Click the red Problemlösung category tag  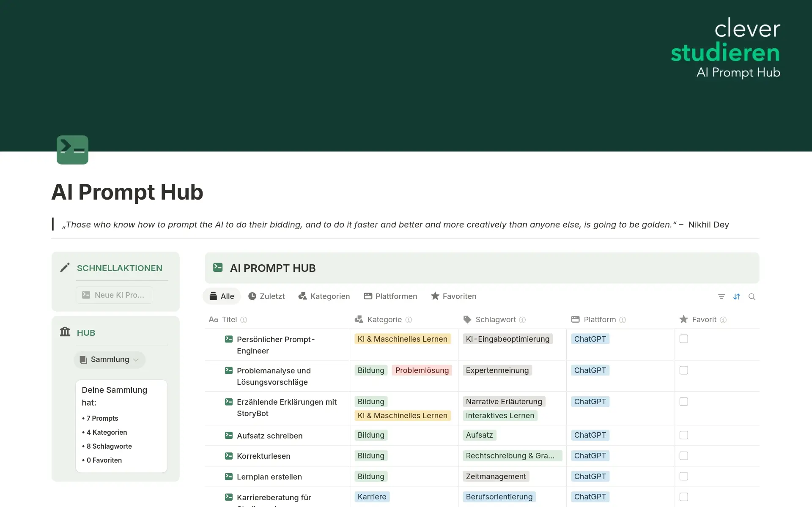click(x=422, y=370)
